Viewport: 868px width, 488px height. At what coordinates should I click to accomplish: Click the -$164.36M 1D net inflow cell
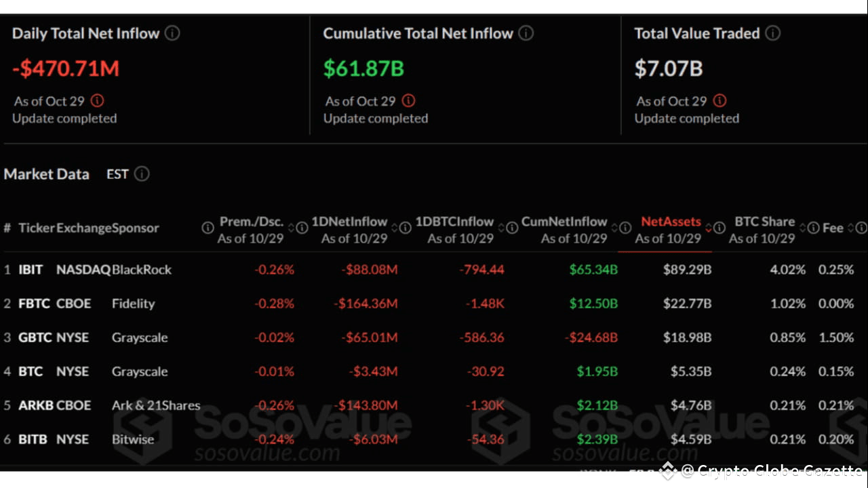click(x=366, y=304)
